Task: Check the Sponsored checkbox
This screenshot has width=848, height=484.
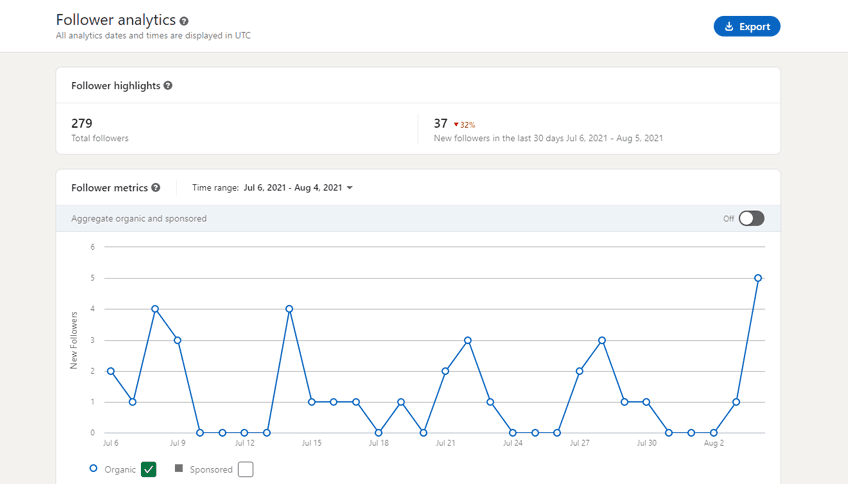Action: click(x=246, y=469)
